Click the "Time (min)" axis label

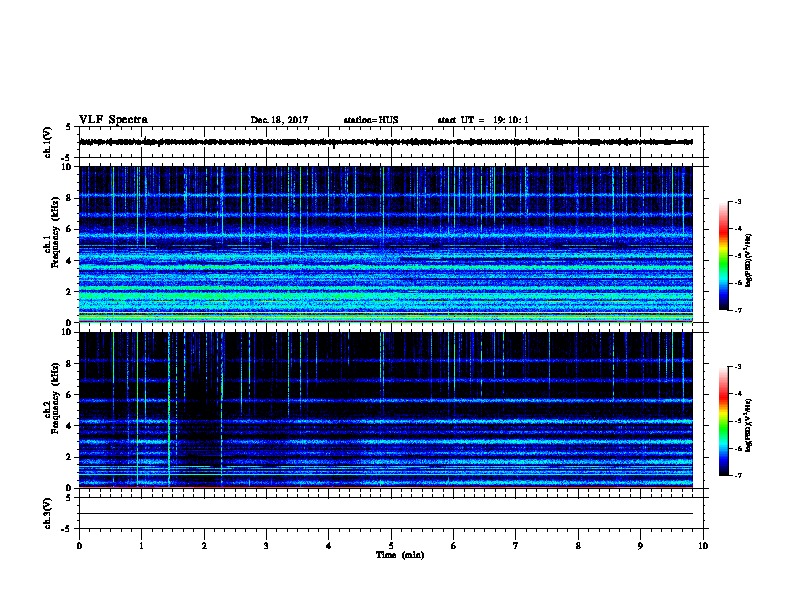(400, 555)
